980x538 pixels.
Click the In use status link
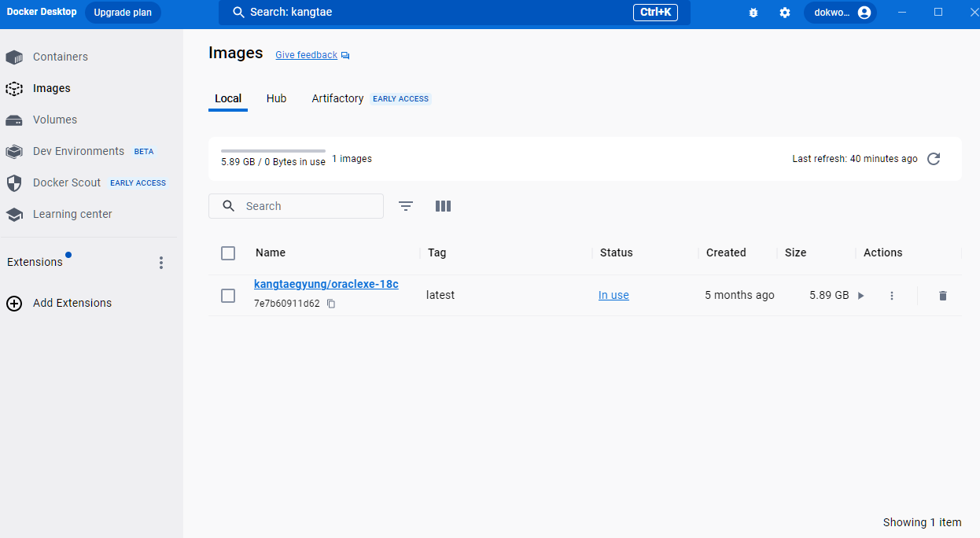(x=613, y=295)
